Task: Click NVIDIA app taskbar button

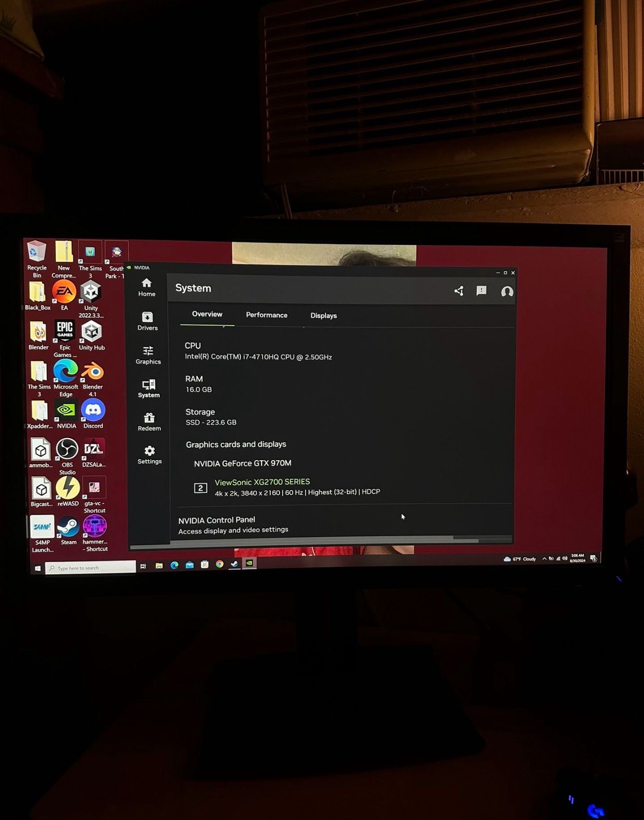Action: (249, 563)
